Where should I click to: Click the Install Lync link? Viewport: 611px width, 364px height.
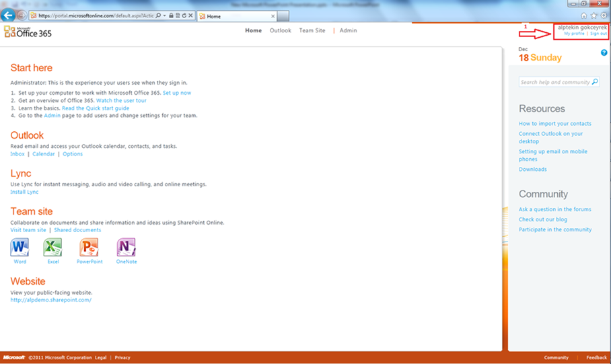(24, 192)
